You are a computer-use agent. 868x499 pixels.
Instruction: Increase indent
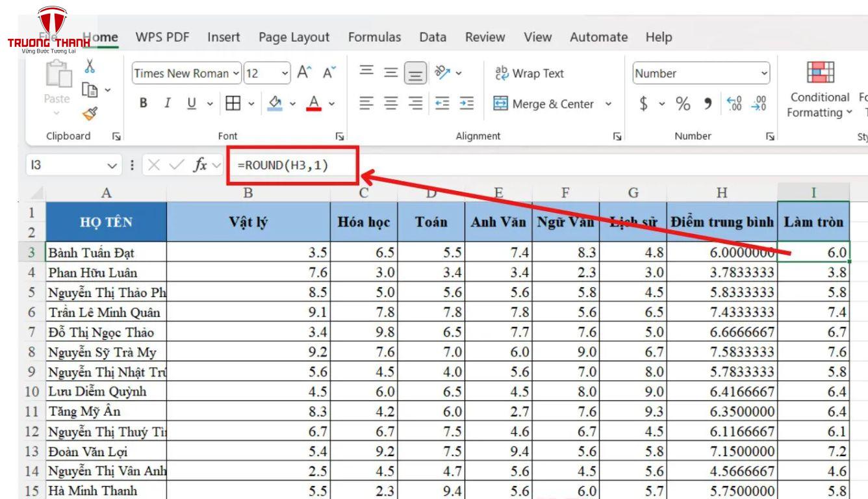pyautogui.click(x=466, y=103)
